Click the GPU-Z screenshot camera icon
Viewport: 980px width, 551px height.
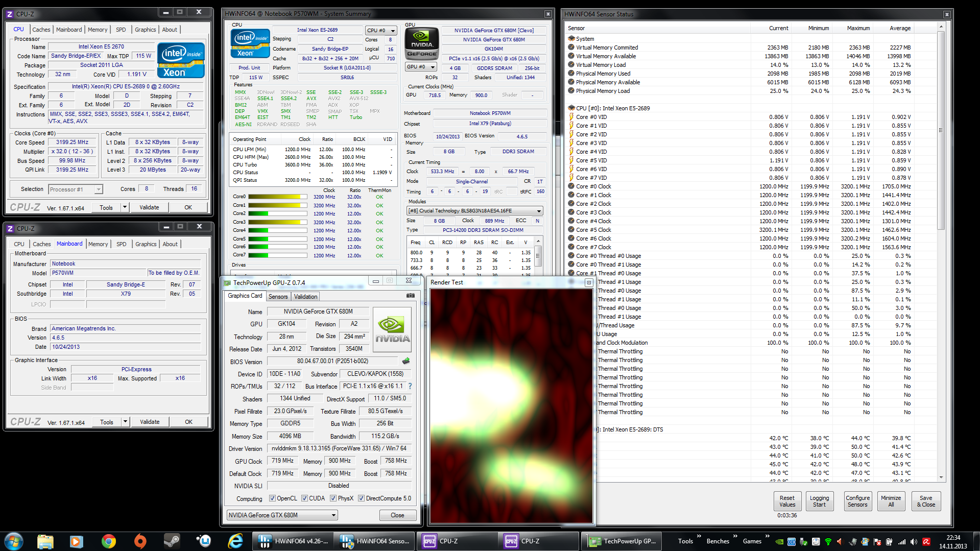pyautogui.click(x=410, y=296)
